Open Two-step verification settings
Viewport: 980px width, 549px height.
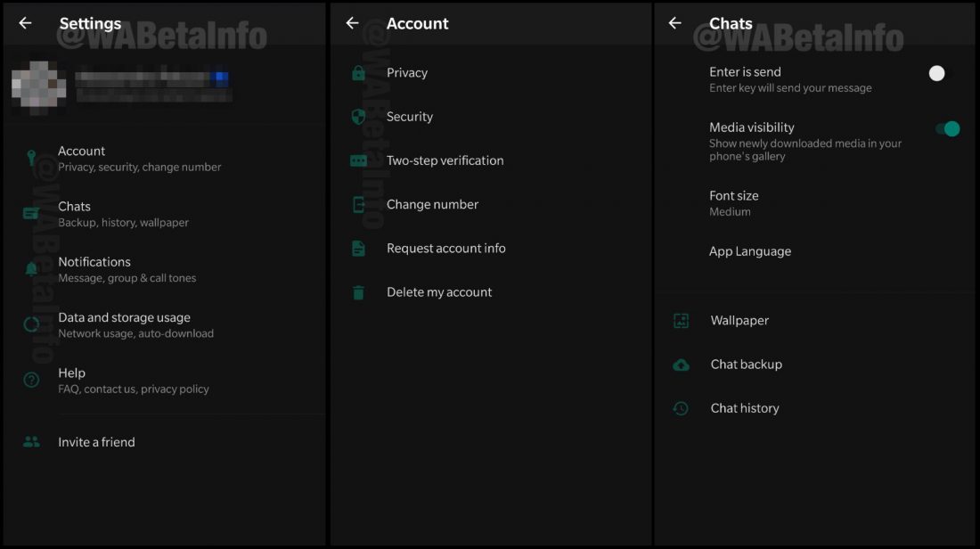click(445, 160)
